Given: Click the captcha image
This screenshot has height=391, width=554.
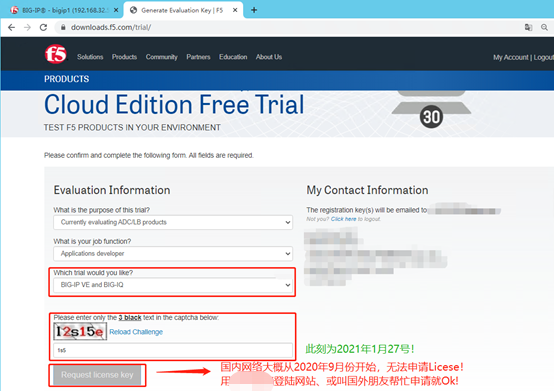Looking at the screenshot, I should click(80, 331).
